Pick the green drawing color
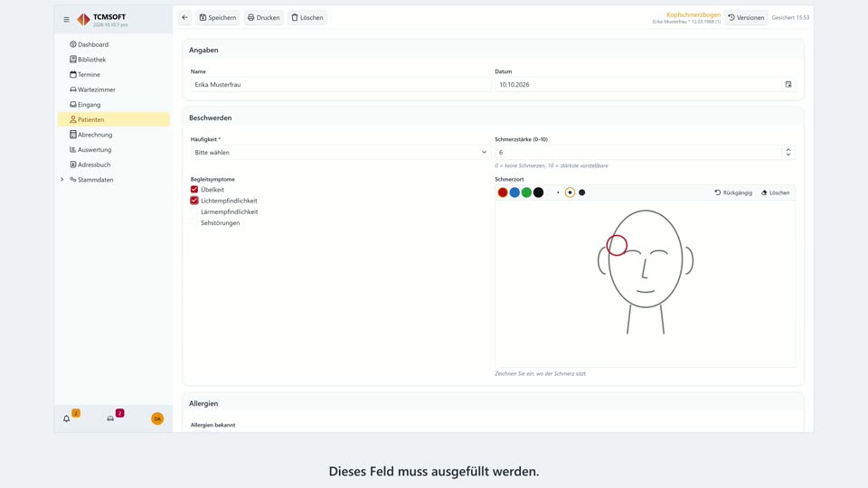The image size is (868, 488). pyautogui.click(x=526, y=192)
